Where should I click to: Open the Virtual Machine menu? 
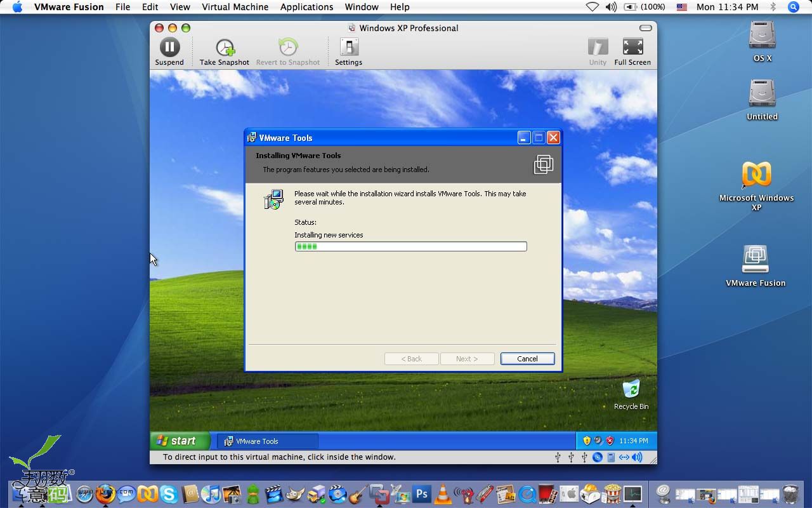click(235, 7)
